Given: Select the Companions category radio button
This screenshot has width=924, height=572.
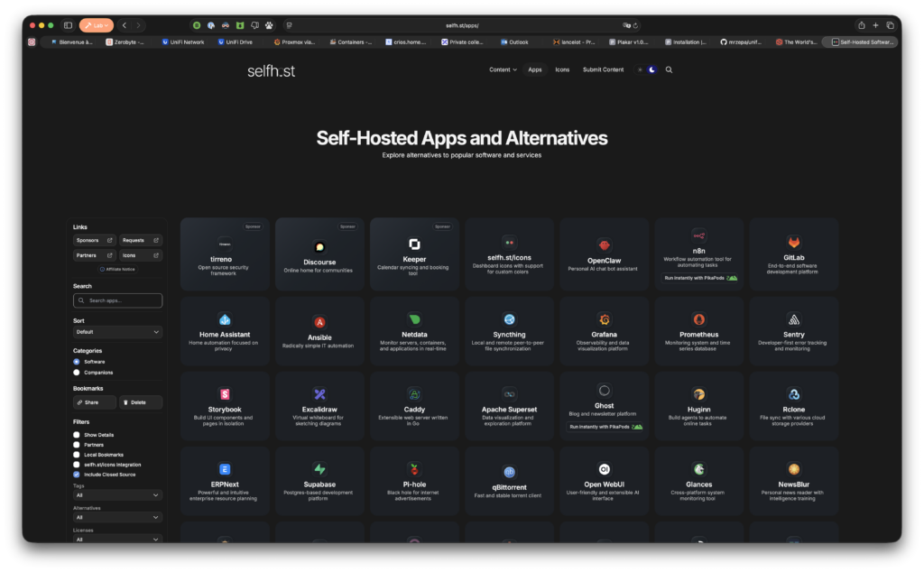Looking at the screenshot, I should click(x=77, y=372).
